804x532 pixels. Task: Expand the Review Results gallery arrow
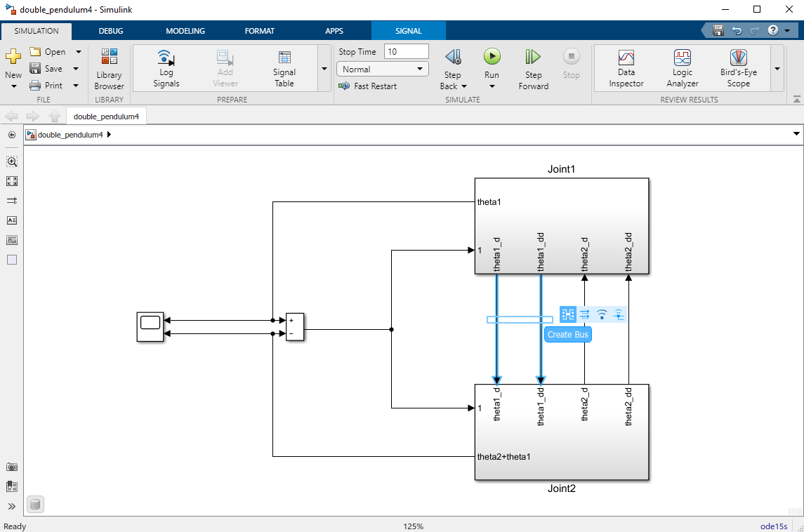point(777,69)
